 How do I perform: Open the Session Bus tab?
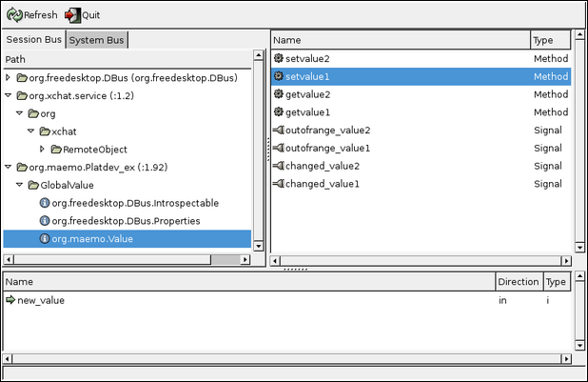[33, 40]
